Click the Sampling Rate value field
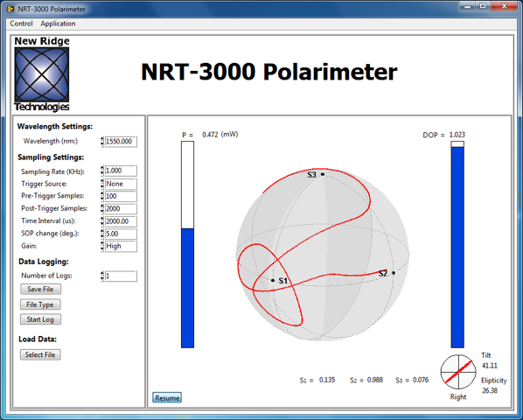The image size is (523, 420). 121,171
